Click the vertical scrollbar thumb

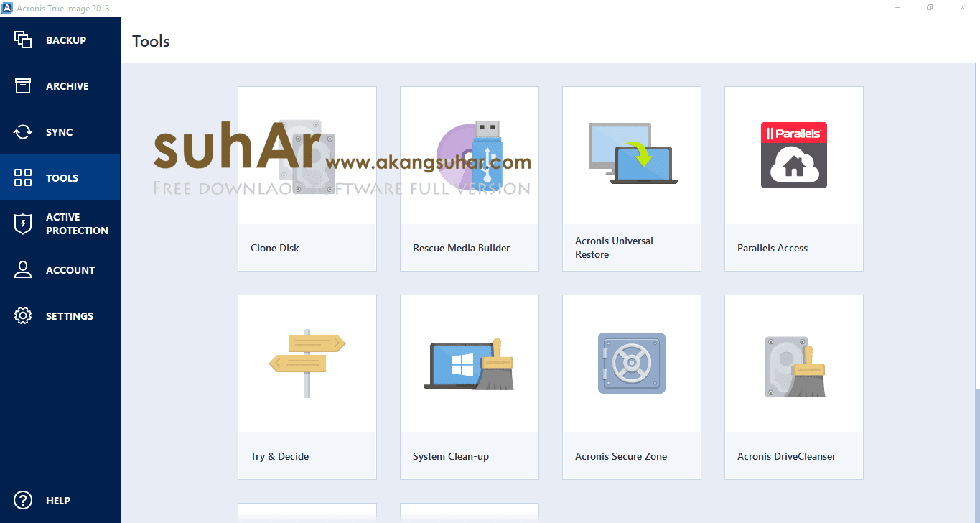click(x=976, y=455)
